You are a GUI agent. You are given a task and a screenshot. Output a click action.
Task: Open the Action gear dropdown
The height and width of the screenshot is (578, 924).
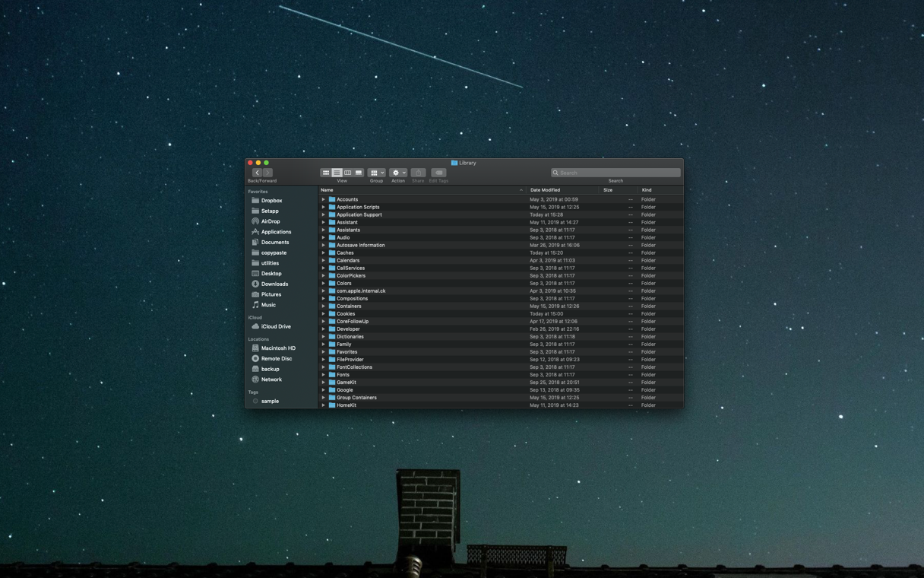tap(398, 173)
